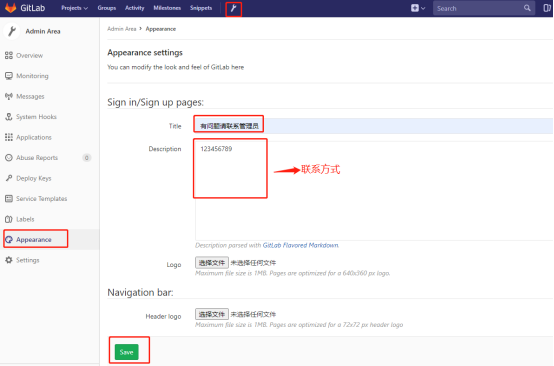Click the green Save button
554x366 pixels.
coord(126,352)
